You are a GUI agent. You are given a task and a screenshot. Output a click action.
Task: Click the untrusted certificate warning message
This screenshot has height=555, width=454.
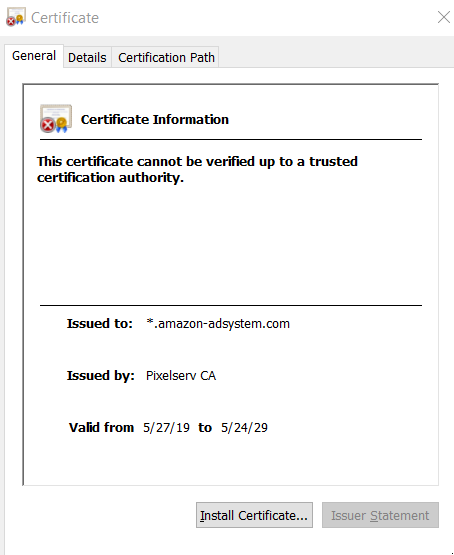click(197, 170)
